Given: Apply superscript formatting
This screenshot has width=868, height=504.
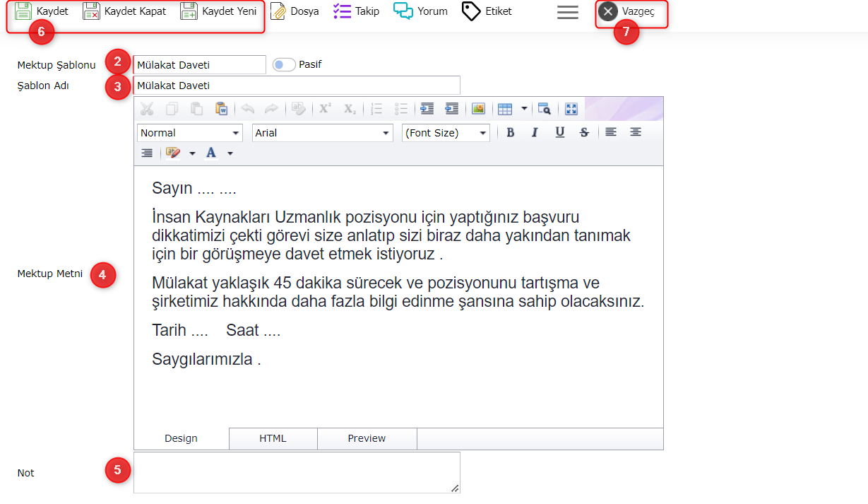Looking at the screenshot, I should coord(325,109).
